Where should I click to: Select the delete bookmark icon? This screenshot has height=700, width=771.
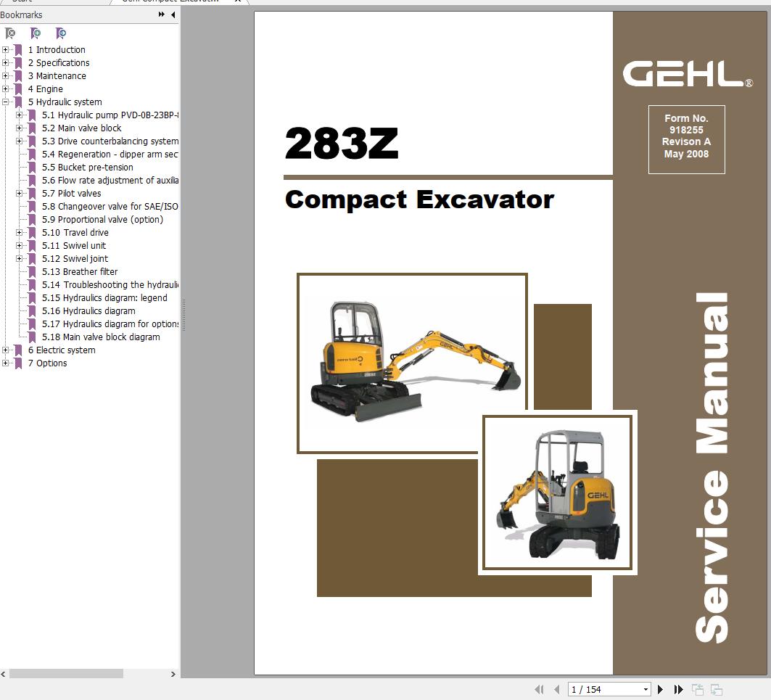click(x=11, y=34)
